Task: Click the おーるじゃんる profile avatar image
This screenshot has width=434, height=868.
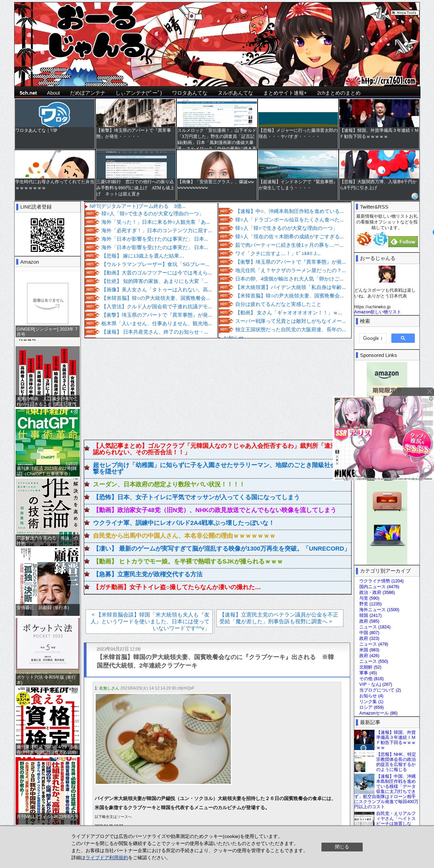Action: coord(387,274)
